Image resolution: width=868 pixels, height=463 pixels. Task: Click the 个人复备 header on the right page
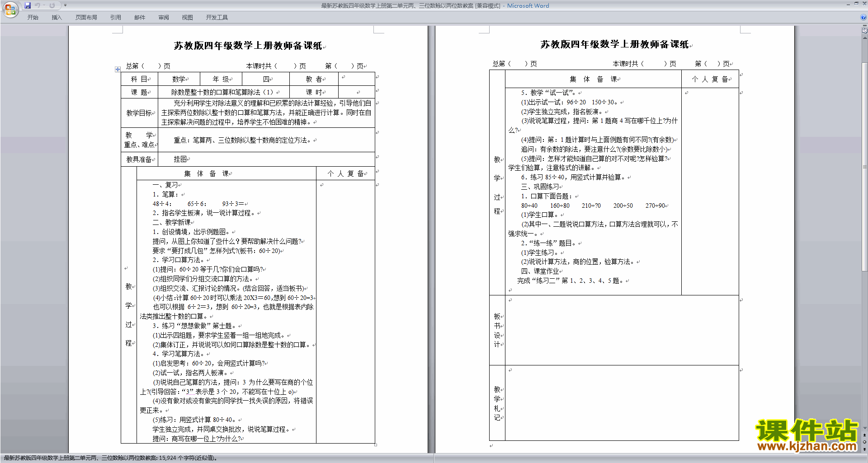pyautogui.click(x=710, y=79)
